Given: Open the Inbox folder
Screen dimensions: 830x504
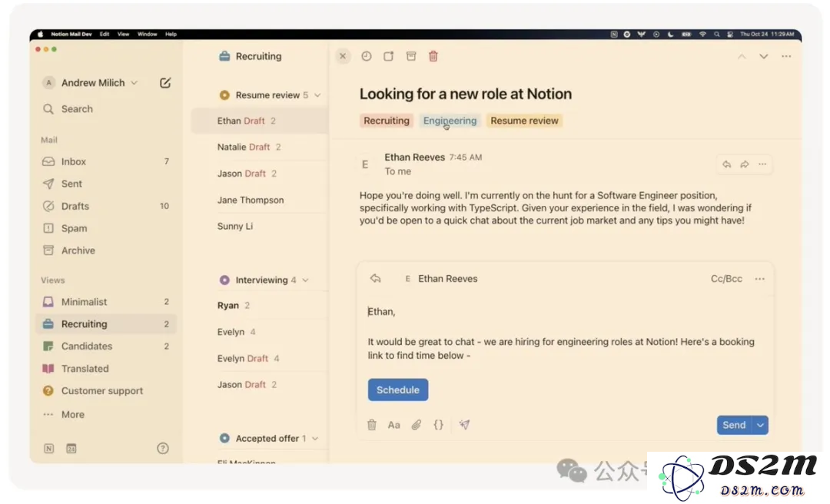Looking at the screenshot, I should pyautogui.click(x=106, y=161).
